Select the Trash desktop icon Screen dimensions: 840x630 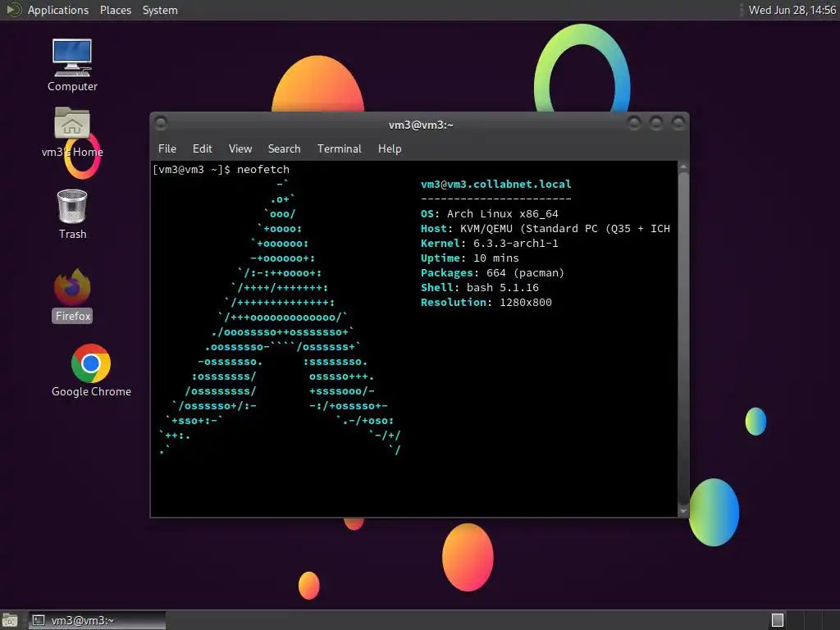coord(72,214)
